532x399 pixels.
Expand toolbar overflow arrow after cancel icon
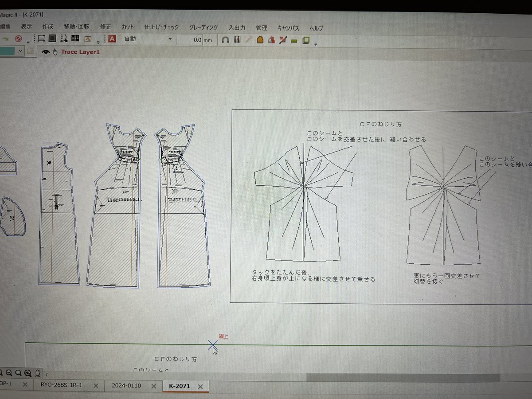point(28,42)
